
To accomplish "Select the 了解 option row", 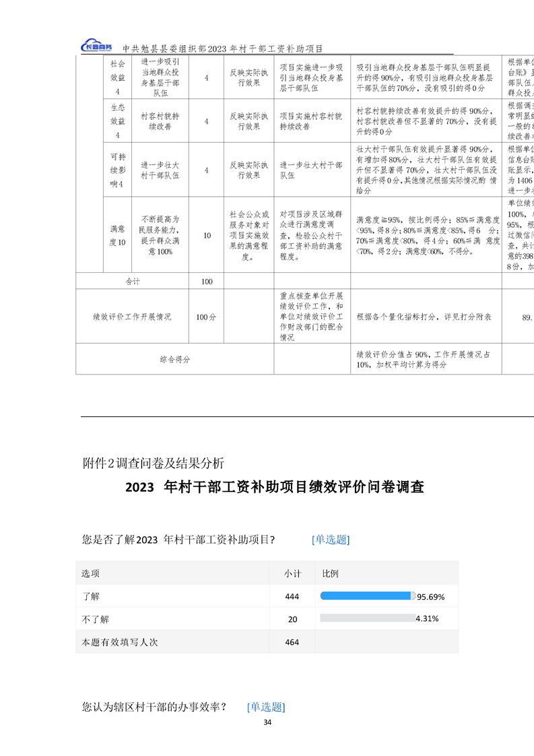I will pos(91,596).
